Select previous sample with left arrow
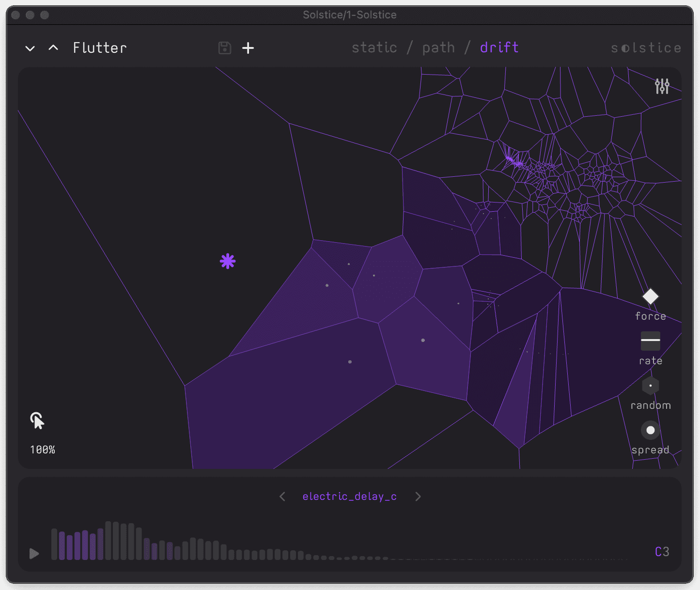 (282, 497)
